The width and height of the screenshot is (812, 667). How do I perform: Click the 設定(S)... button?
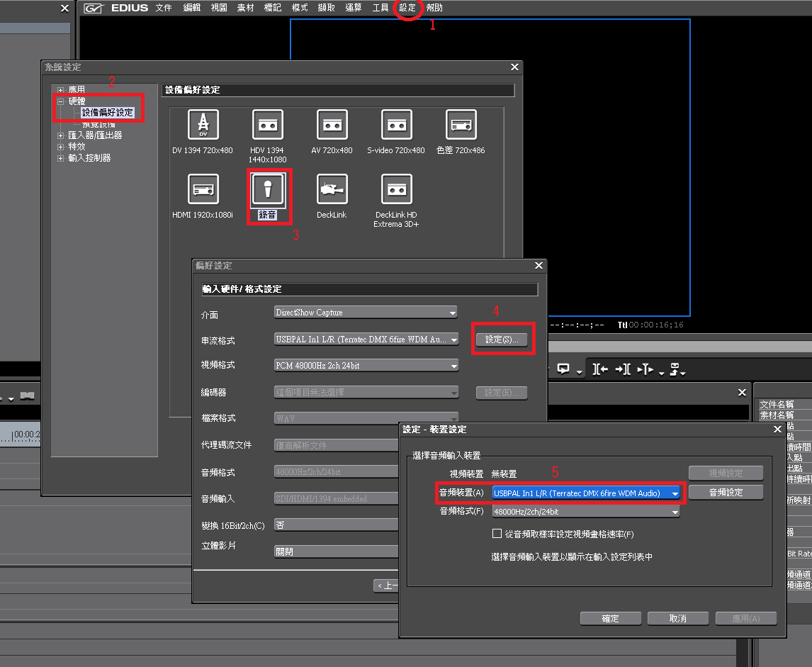pyautogui.click(x=502, y=340)
